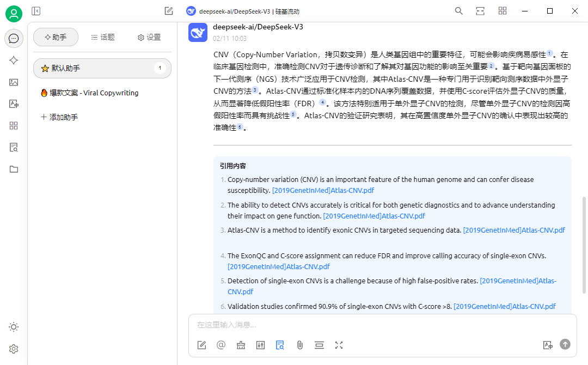This screenshot has height=365, width=588.
Task: Toggle the knowledge base icon in input toolbar
Action: [x=280, y=345]
